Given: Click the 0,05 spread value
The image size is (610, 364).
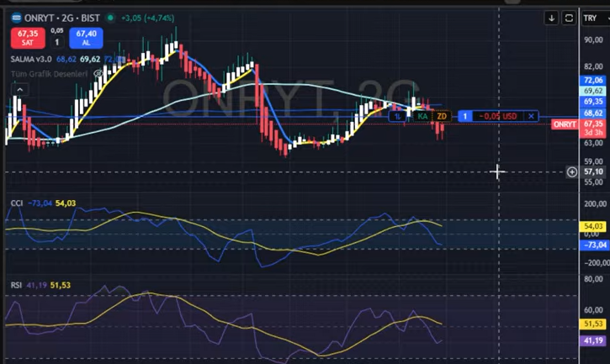Looking at the screenshot, I should [x=57, y=30].
